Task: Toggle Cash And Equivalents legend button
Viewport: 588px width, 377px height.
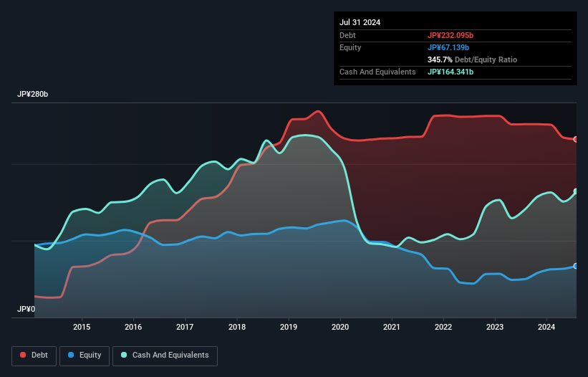Action: coord(165,355)
